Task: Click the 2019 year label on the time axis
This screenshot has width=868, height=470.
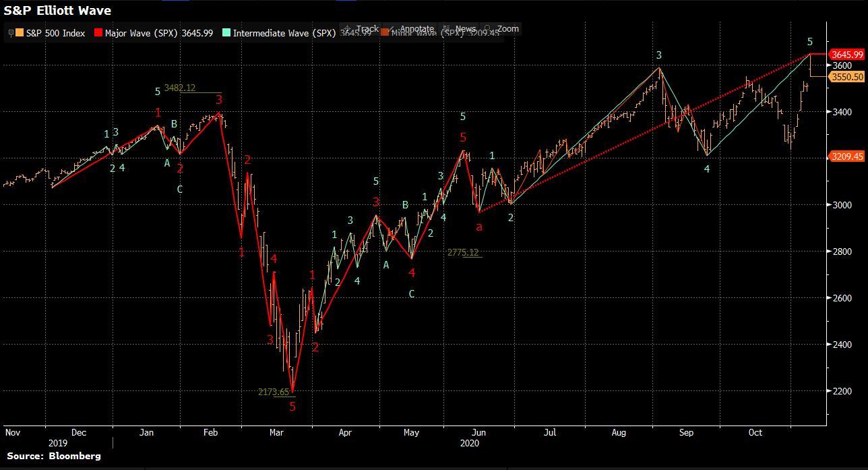Action: point(59,443)
